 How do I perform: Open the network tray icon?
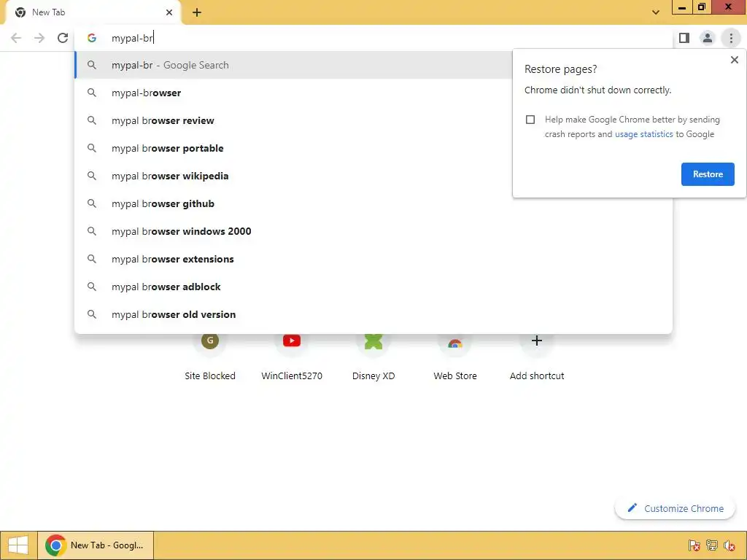(712, 545)
